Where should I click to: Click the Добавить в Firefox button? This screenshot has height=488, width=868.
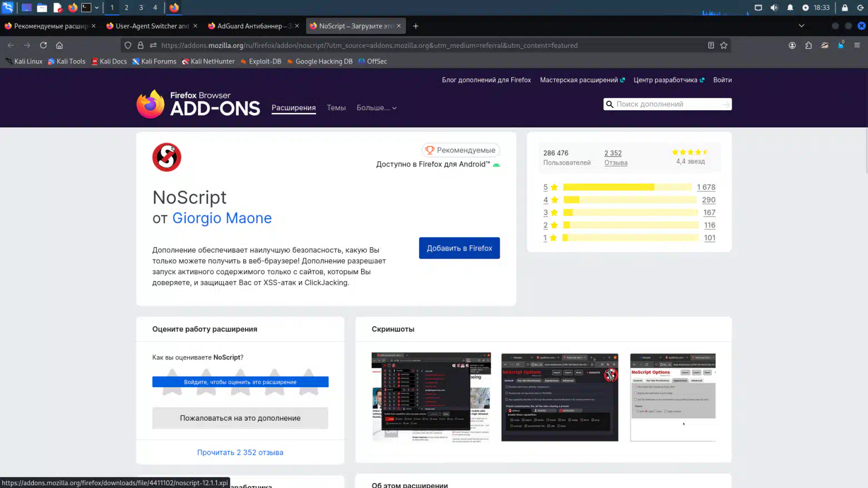click(x=459, y=248)
